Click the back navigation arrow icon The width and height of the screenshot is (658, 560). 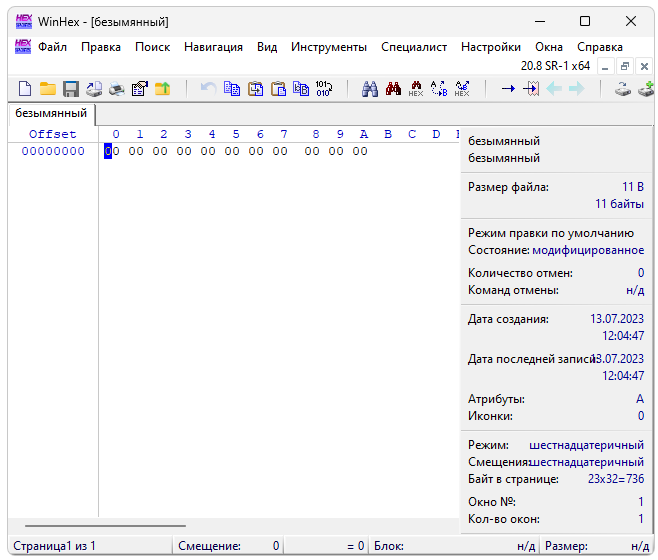tap(554, 89)
